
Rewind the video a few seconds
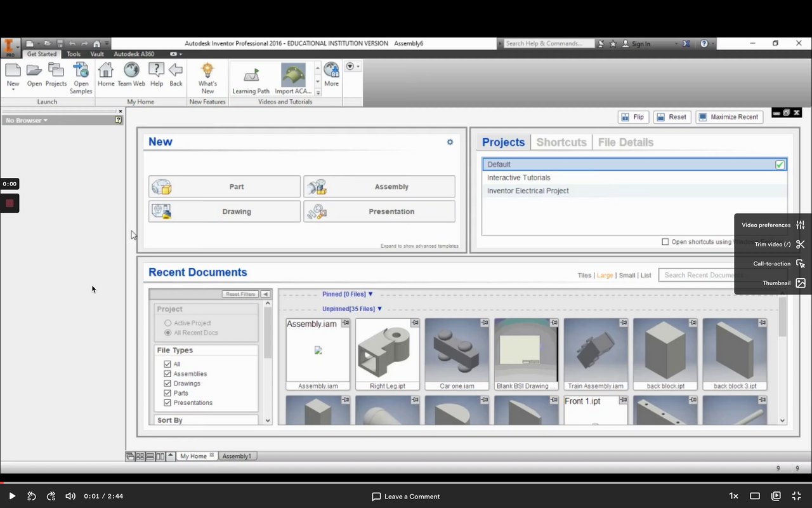[x=32, y=496]
